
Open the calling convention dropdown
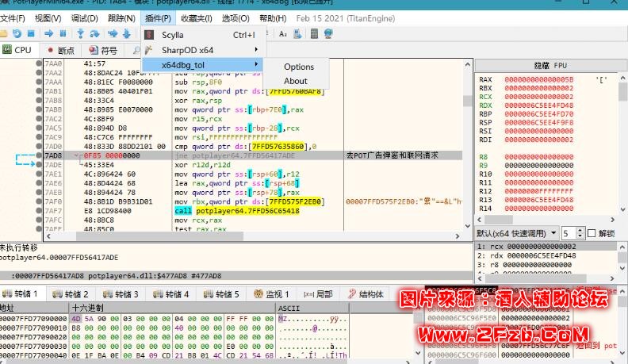coord(515,233)
